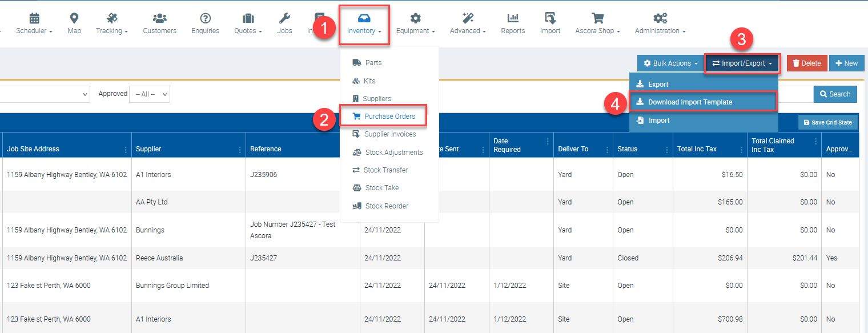Open Enquiries question mark icon
Screen dimensions: 868x333
206,19
